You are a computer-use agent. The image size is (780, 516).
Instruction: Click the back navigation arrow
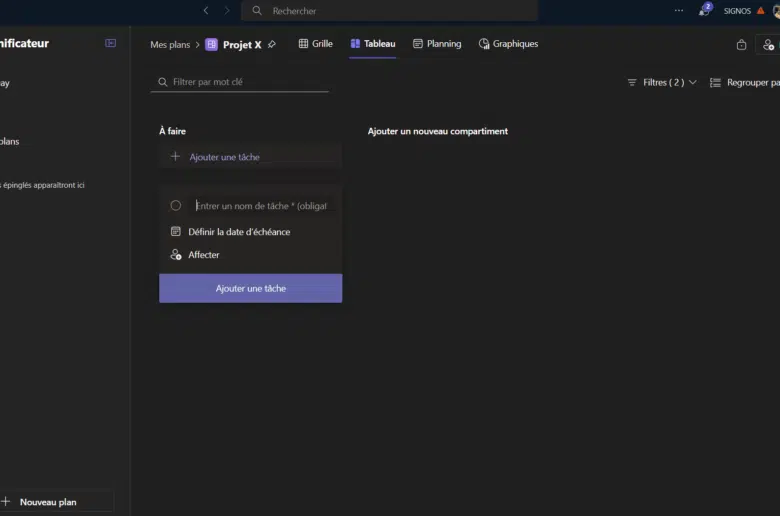[206, 11]
